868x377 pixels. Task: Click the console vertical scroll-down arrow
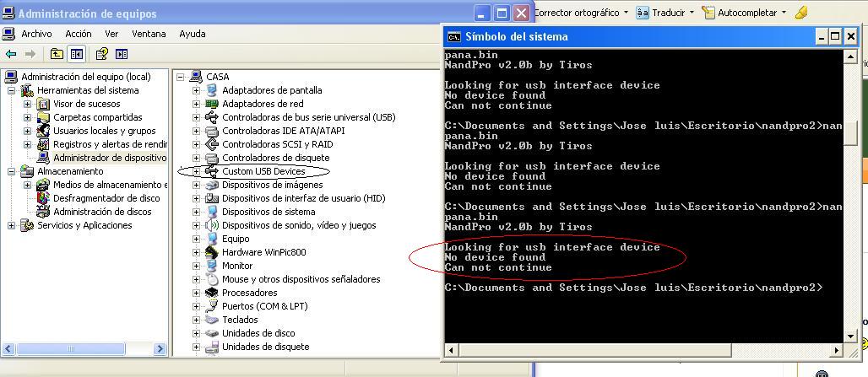851,336
